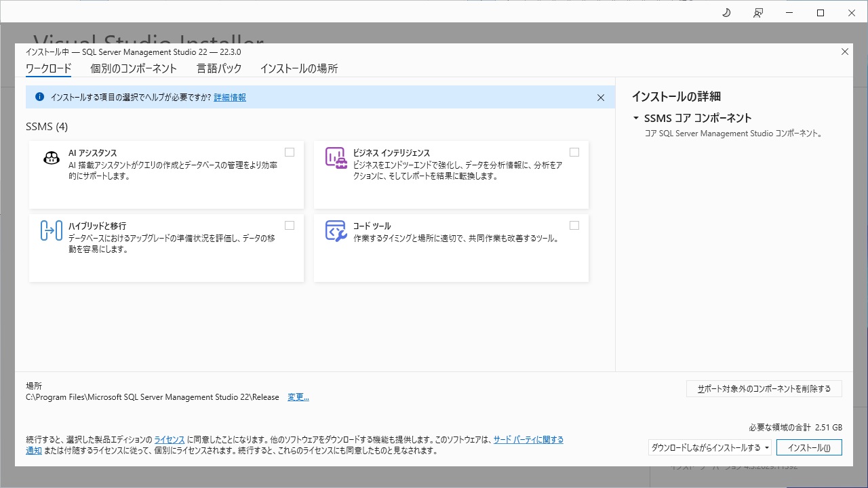Dismiss the help notification banner
Screen dimensions: 868x488
[x=601, y=97]
